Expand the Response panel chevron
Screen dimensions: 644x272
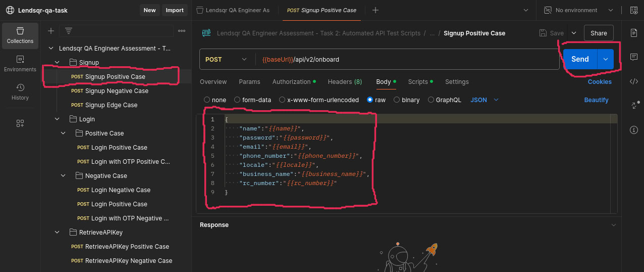[614, 225]
